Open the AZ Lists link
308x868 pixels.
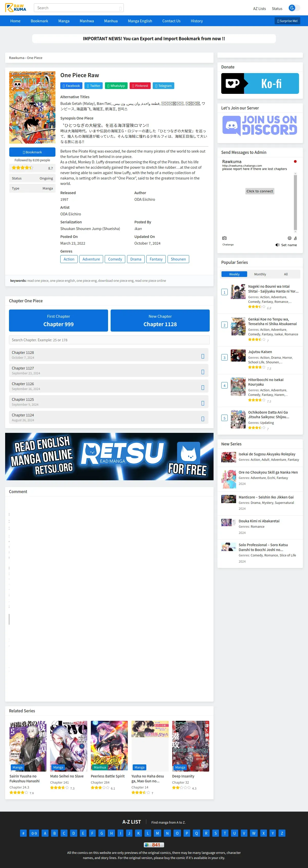(x=259, y=9)
